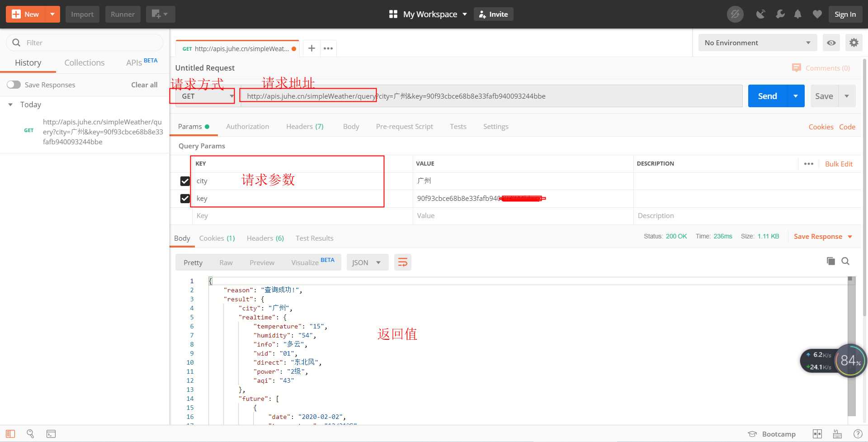Uncheck the city parameter checkbox
The height and width of the screenshot is (442, 868).
[x=185, y=181]
